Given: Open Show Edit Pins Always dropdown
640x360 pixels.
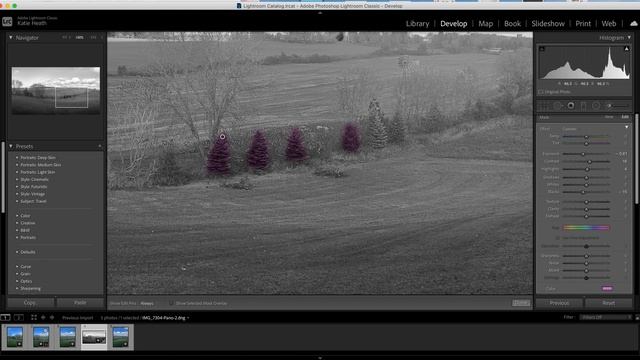Looking at the screenshot, I should 147,303.
